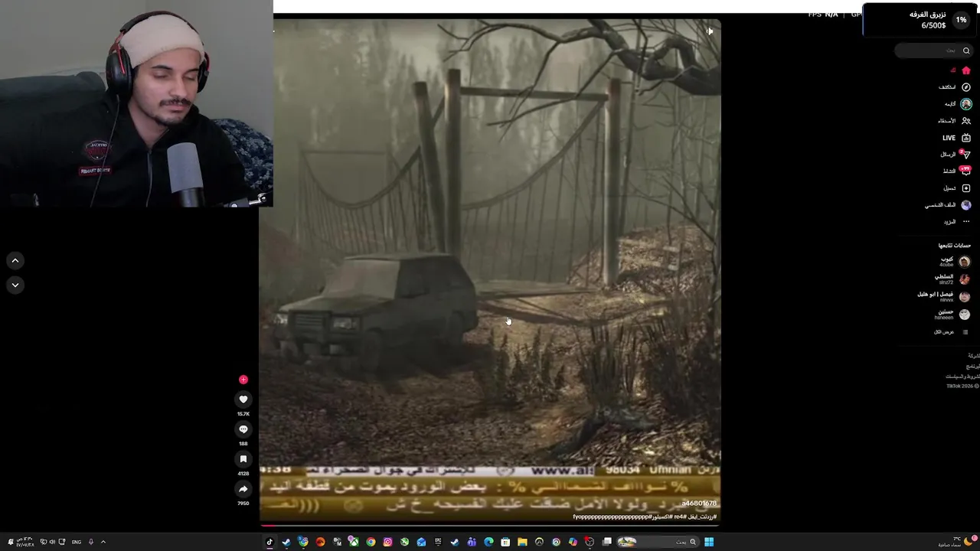The width and height of the screenshot is (980, 551).
Task: Go to the next video with down chevron
Action: point(15,285)
